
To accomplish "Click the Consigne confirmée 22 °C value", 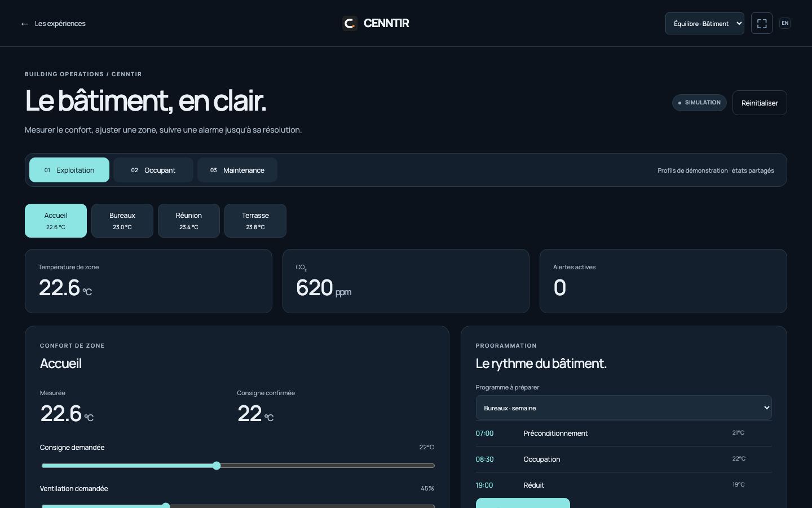I will click(x=255, y=414).
